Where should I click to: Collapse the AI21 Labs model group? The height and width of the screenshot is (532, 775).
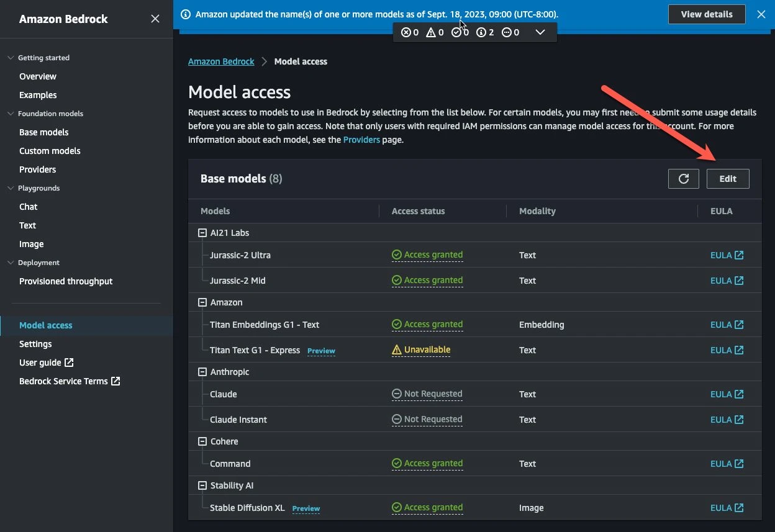[201, 232]
